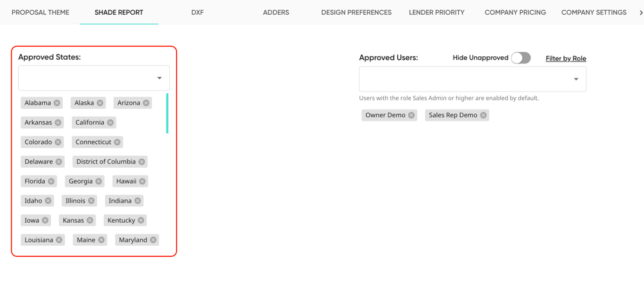The width and height of the screenshot is (644, 283).
Task: Click the states list scrollbar
Action: pyautogui.click(x=167, y=114)
